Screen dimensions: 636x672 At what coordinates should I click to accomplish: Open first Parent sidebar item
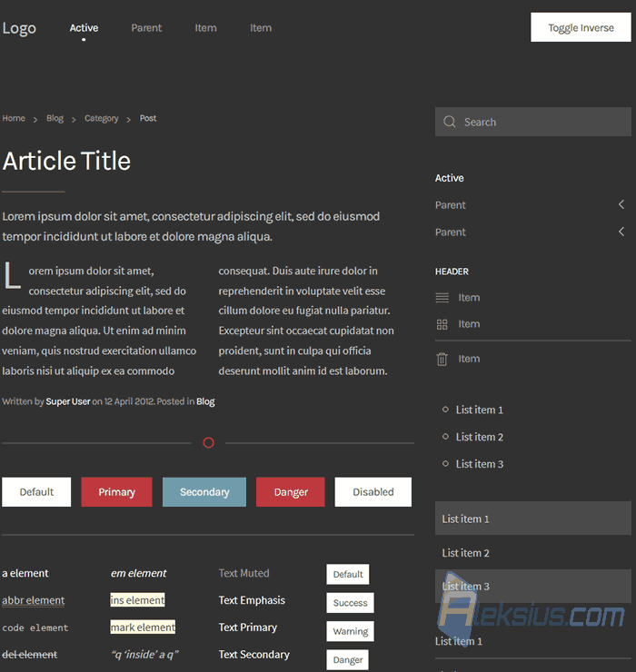pos(451,205)
